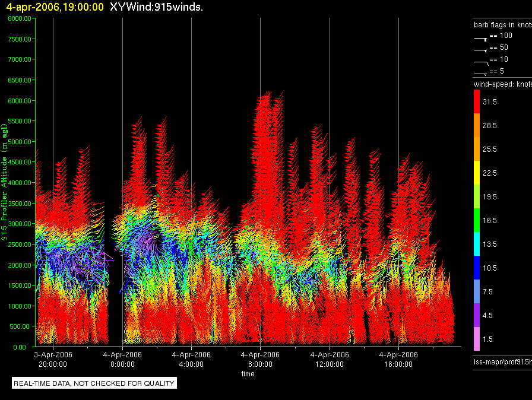Click the 10-knot barb flag legend icon
The image size is (532, 400).
tap(481, 63)
